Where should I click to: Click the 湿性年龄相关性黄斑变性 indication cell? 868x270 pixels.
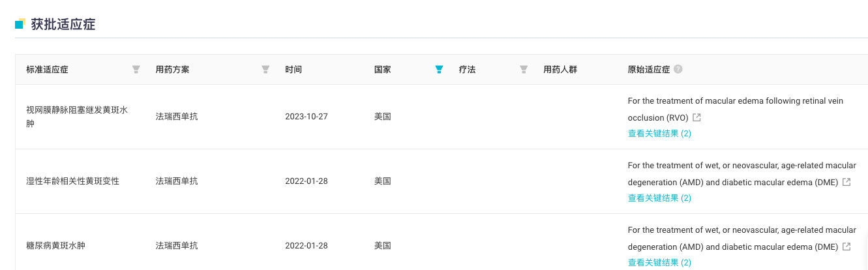click(x=73, y=181)
